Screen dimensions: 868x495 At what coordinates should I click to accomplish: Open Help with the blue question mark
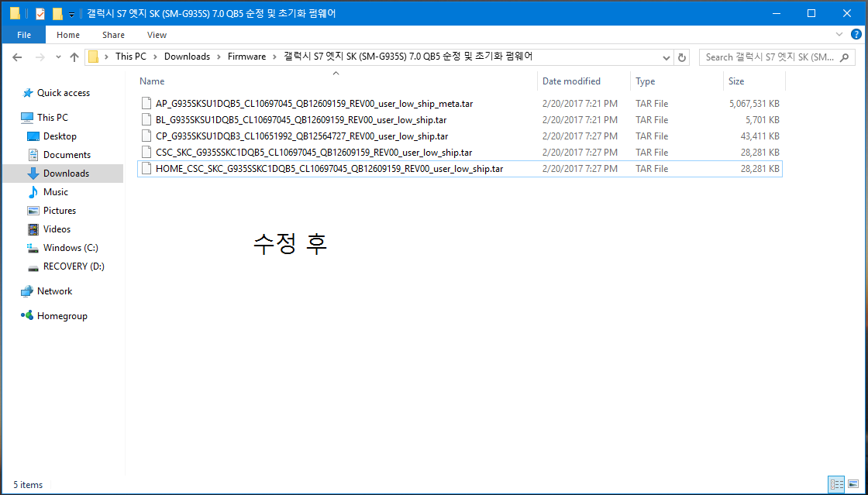856,35
